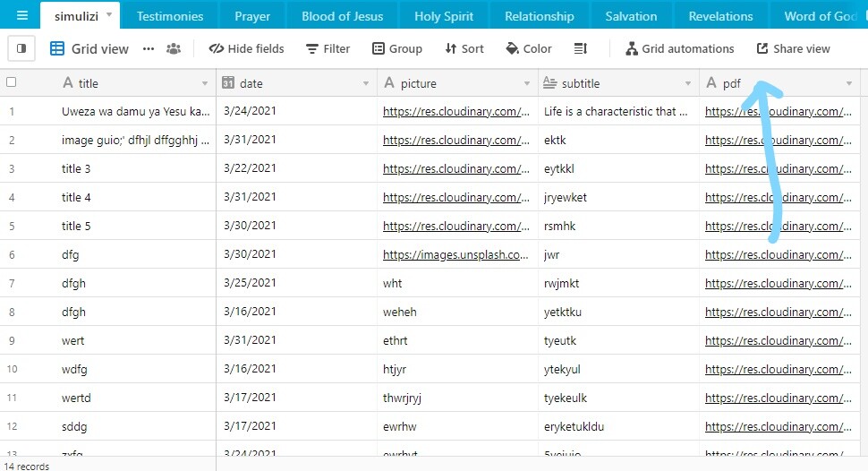Open the Cloudinary picture link in row 1

click(451, 112)
